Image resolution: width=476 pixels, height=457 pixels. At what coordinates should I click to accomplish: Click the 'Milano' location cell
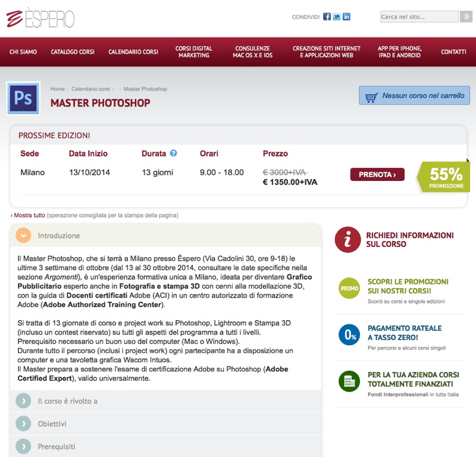point(33,173)
